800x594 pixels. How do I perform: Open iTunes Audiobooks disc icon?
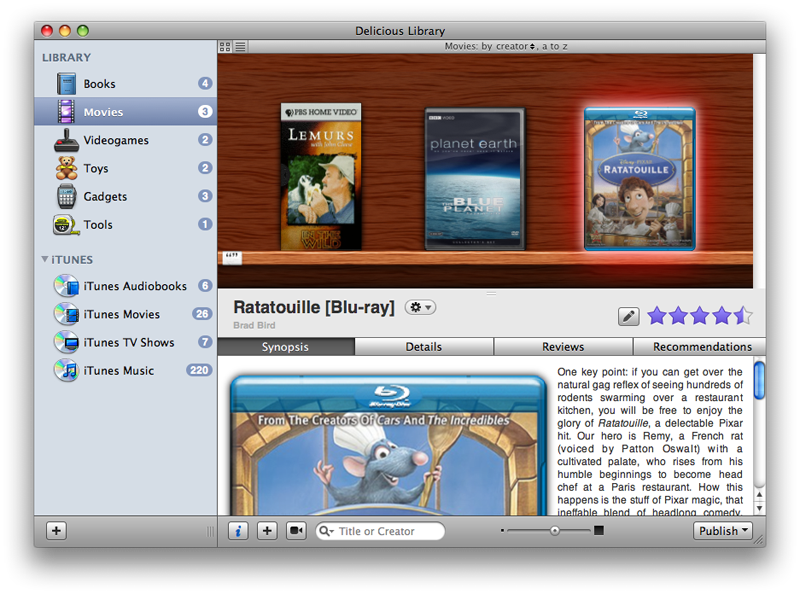pos(66,286)
